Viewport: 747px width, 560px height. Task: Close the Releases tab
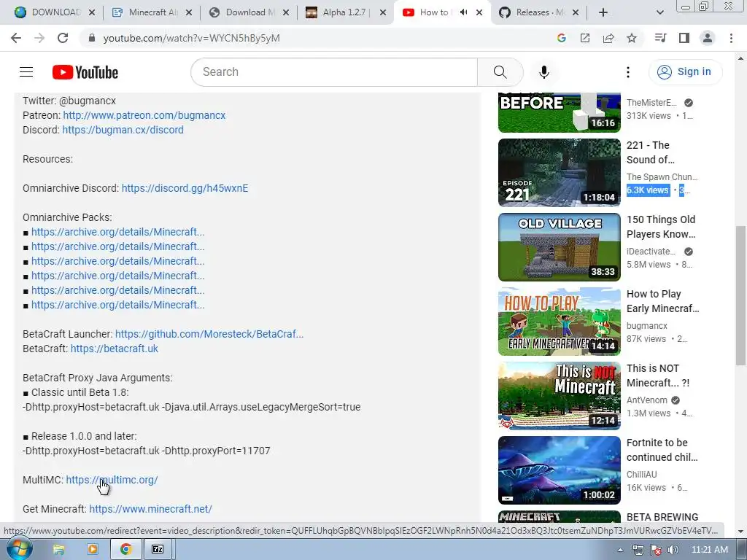tap(576, 12)
